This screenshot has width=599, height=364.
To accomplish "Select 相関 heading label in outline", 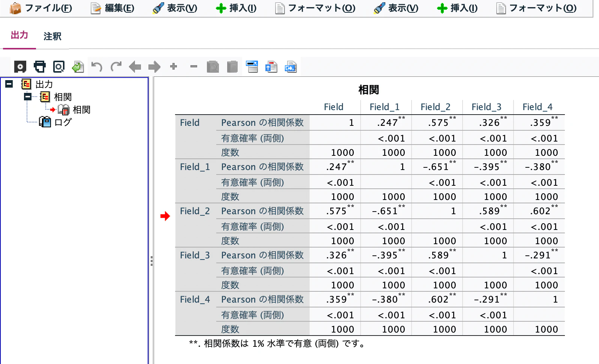I will point(63,97).
